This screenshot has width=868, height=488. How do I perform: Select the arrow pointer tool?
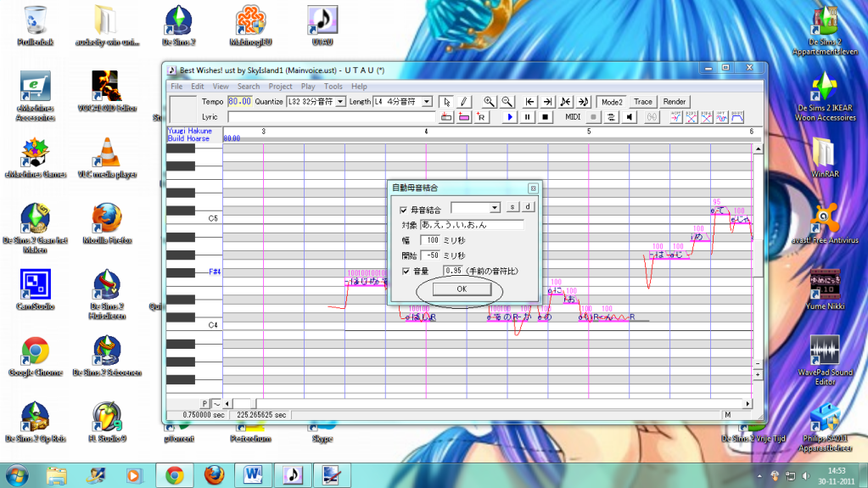pyautogui.click(x=448, y=101)
